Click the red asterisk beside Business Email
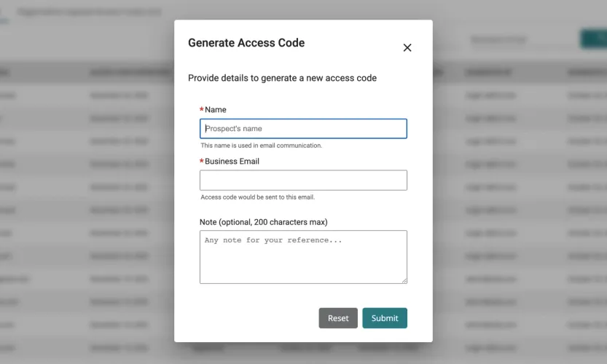The image size is (607, 364). [202, 162]
